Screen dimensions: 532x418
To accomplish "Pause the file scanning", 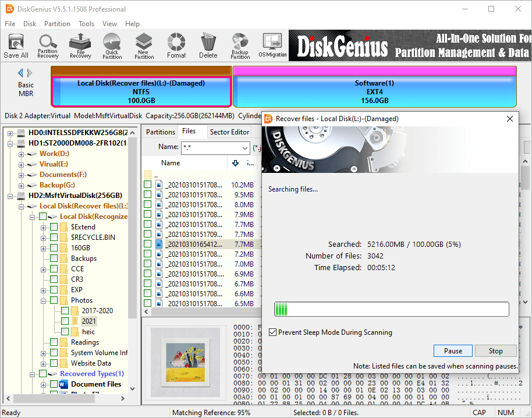I will pos(453,351).
